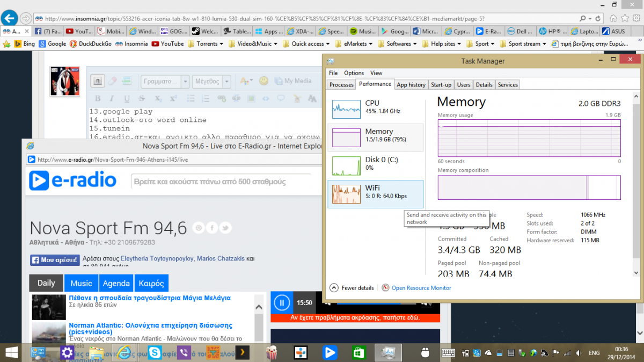Click quote bubble icon in editor
The width and height of the screenshot is (644, 362).
coord(280,99)
